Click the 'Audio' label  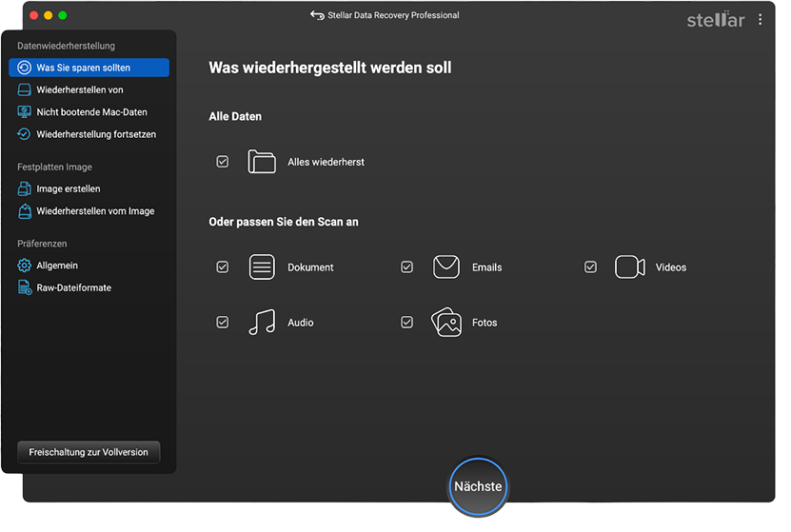301,323
